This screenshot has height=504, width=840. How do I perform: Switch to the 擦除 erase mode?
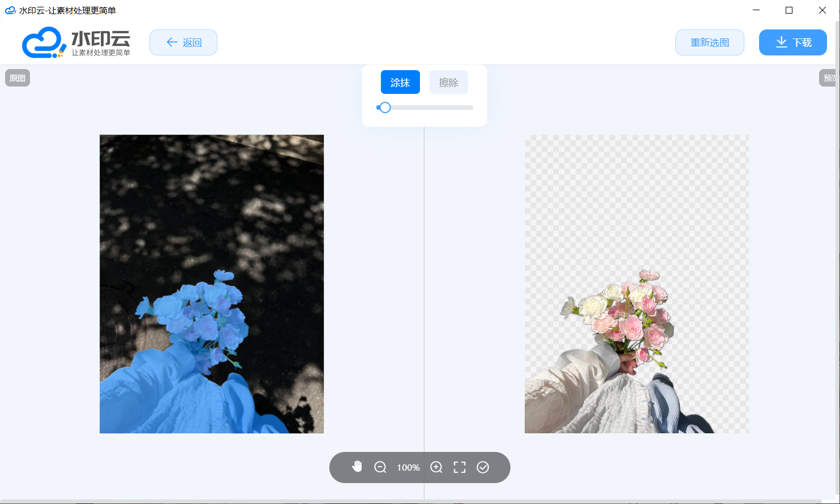449,83
